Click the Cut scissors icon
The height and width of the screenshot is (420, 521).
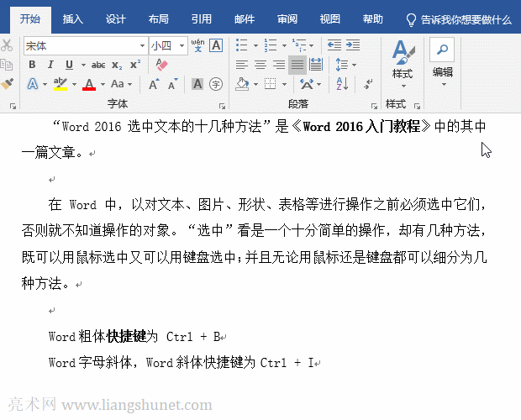point(6,45)
